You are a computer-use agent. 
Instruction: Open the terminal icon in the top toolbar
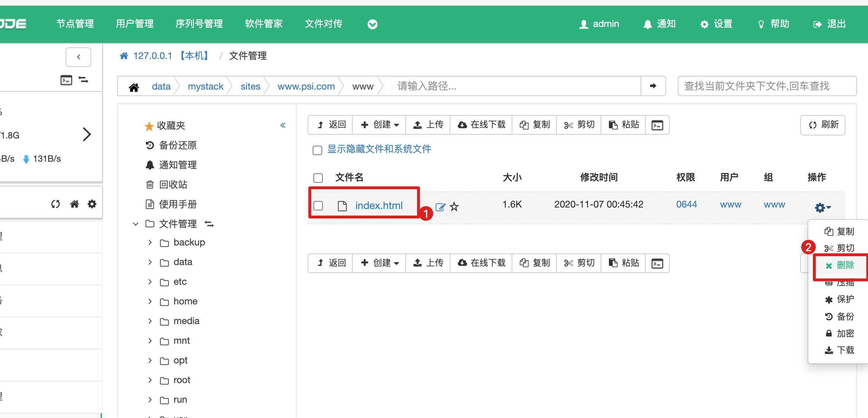tap(657, 125)
